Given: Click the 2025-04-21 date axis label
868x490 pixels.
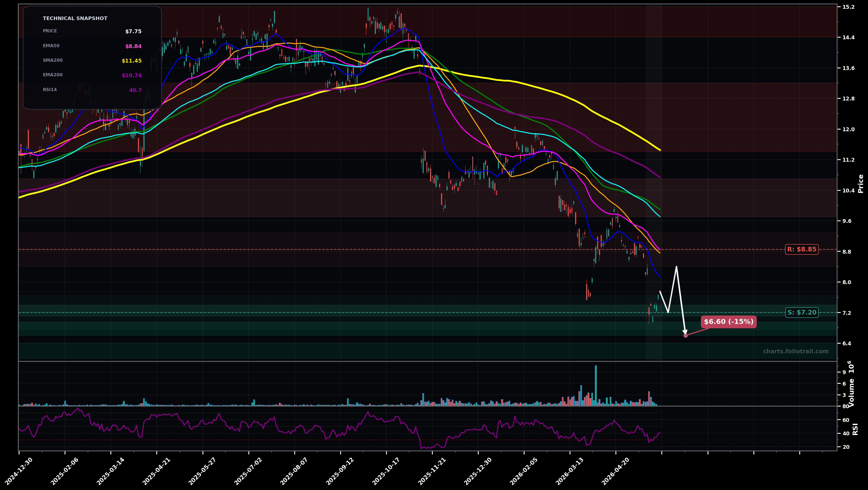Looking at the screenshot, I should [x=156, y=471].
